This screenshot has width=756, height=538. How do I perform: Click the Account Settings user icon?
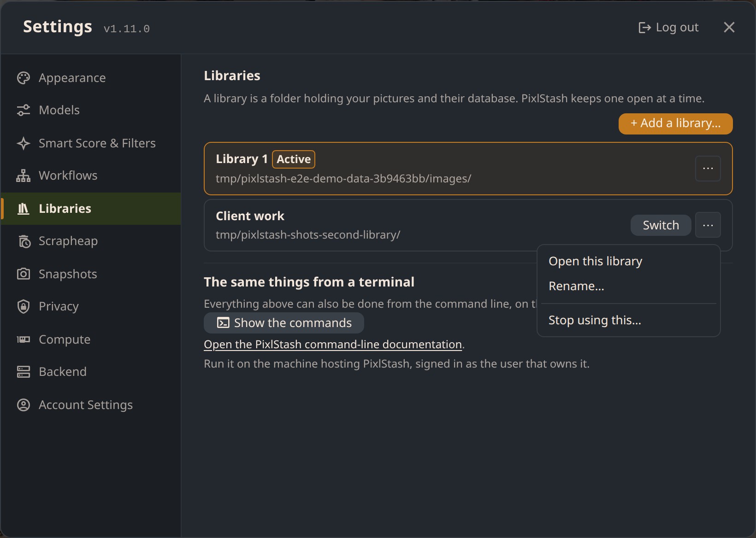coord(24,405)
